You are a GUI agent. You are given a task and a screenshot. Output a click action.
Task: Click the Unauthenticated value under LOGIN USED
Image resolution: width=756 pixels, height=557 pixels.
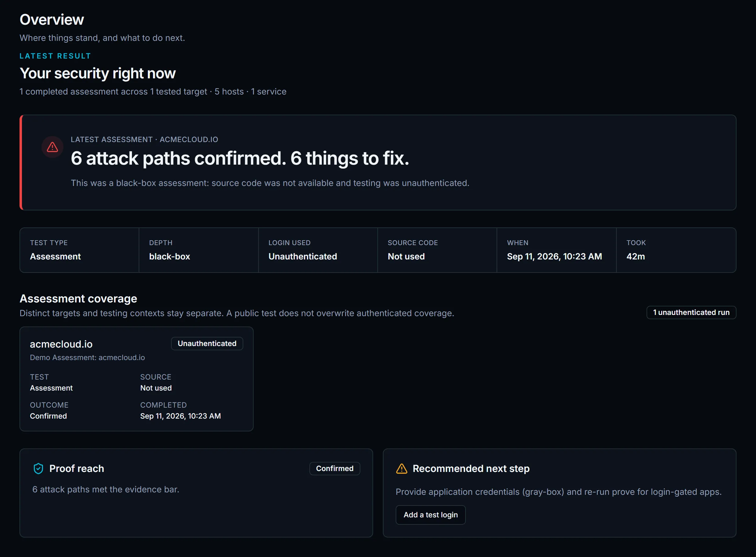click(x=303, y=256)
